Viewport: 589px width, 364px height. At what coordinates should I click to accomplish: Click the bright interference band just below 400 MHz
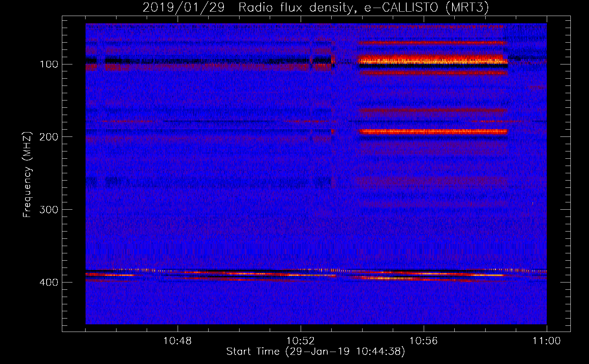(316, 275)
